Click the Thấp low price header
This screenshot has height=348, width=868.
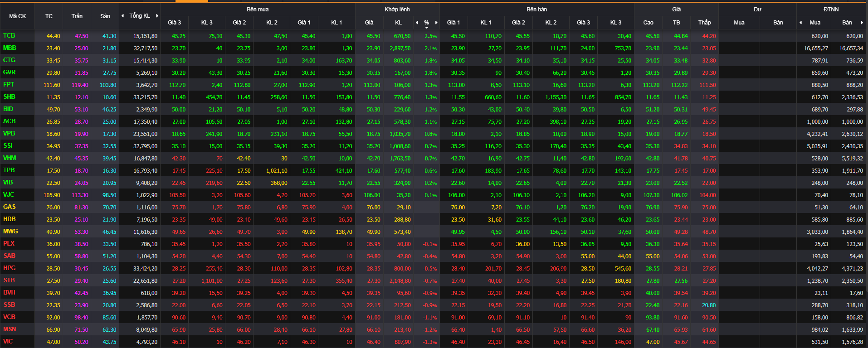click(x=705, y=23)
